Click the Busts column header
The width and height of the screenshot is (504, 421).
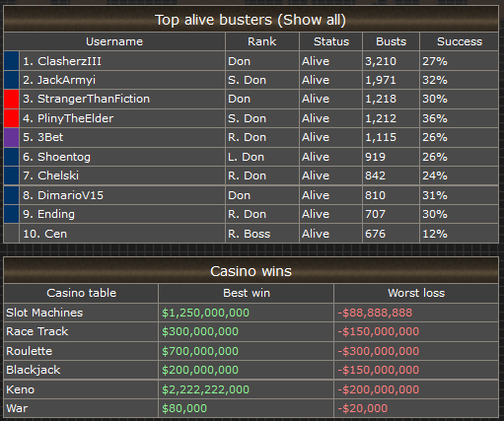pos(391,41)
